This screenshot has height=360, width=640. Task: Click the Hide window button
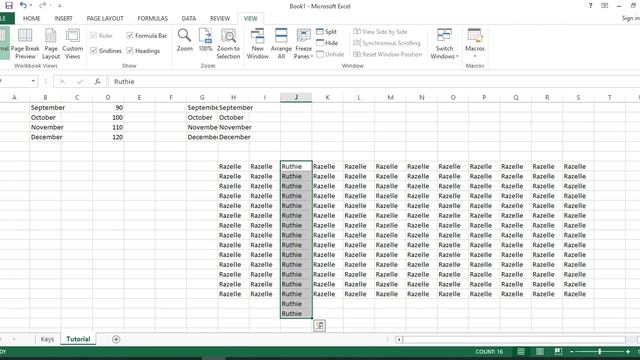327,43
